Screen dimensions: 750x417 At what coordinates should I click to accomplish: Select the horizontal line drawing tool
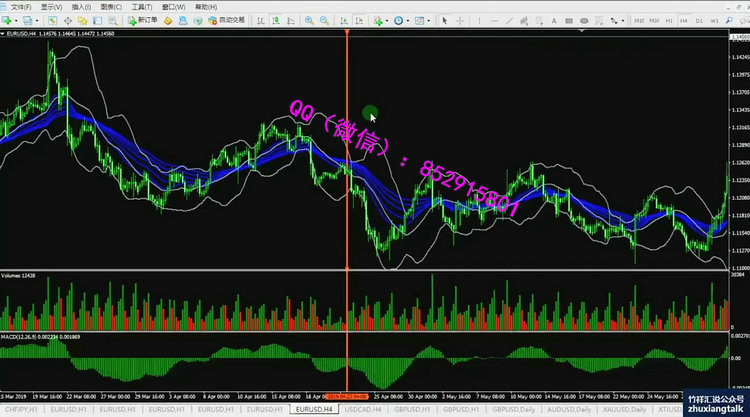pyautogui.click(x=492, y=20)
